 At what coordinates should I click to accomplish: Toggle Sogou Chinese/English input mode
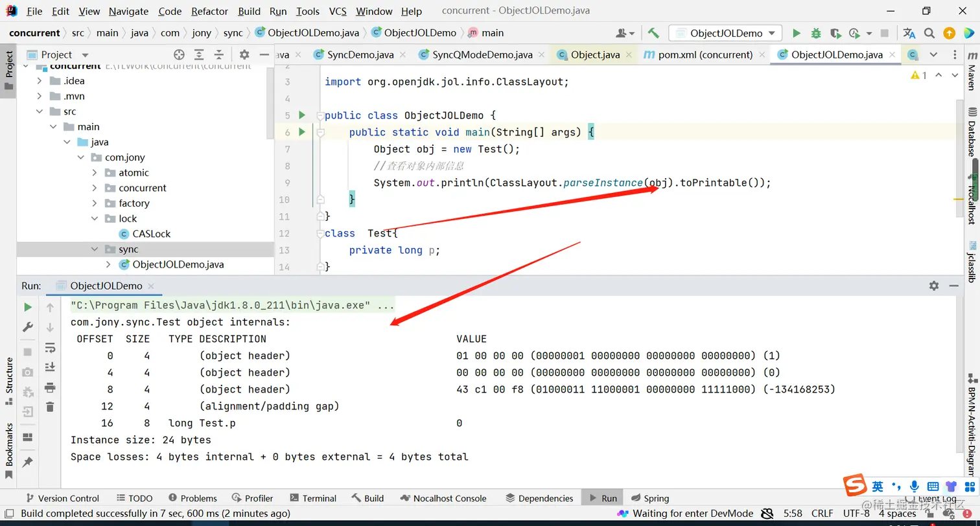coord(878,486)
